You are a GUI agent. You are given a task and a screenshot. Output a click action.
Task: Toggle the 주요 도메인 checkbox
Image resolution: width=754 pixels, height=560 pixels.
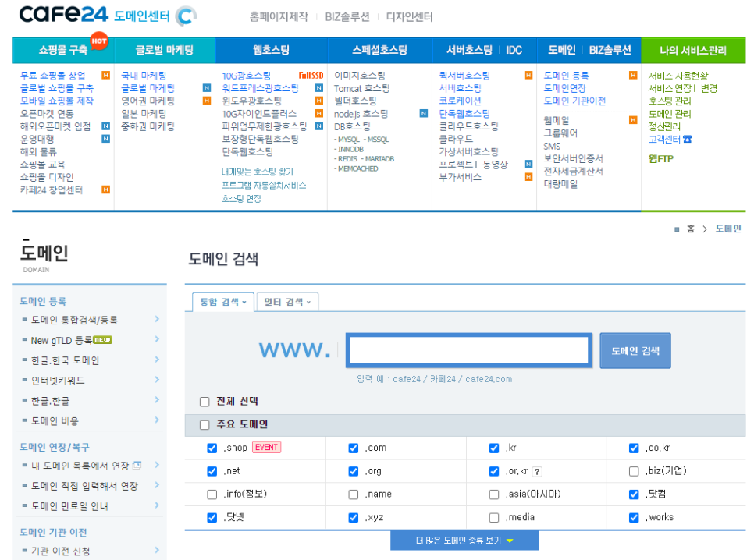pyautogui.click(x=205, y=425)
